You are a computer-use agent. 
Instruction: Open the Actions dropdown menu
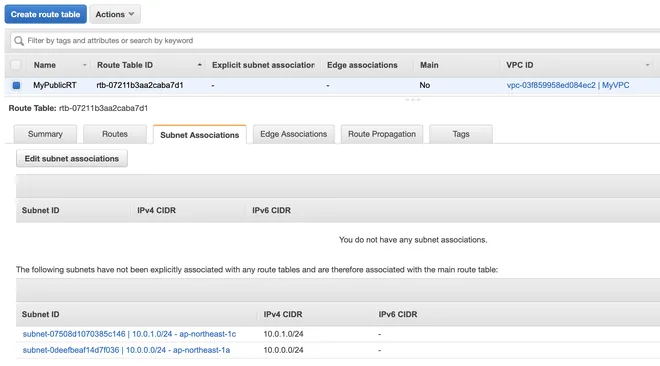click(115, 14)
